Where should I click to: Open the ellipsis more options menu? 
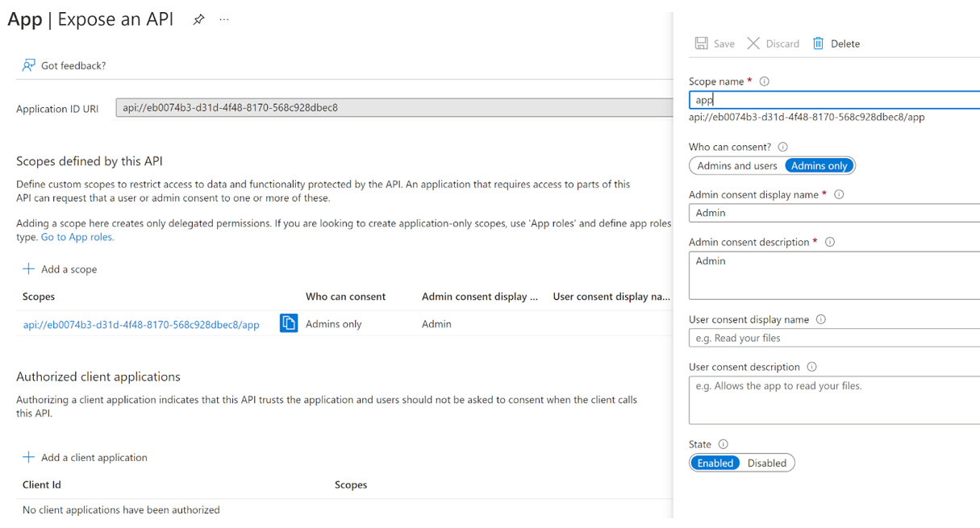(224, 19)
